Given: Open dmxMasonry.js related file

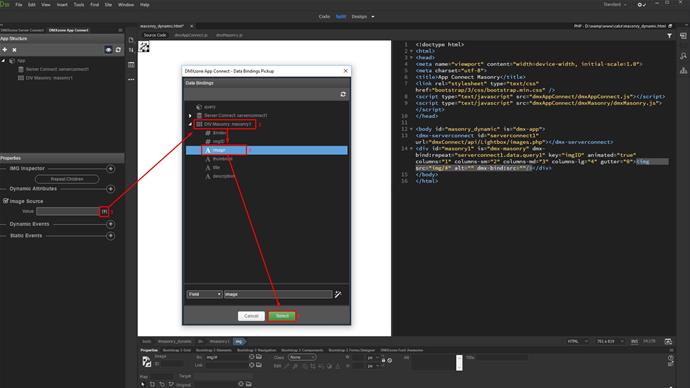Looking at the screenshot, I should 229,35.
